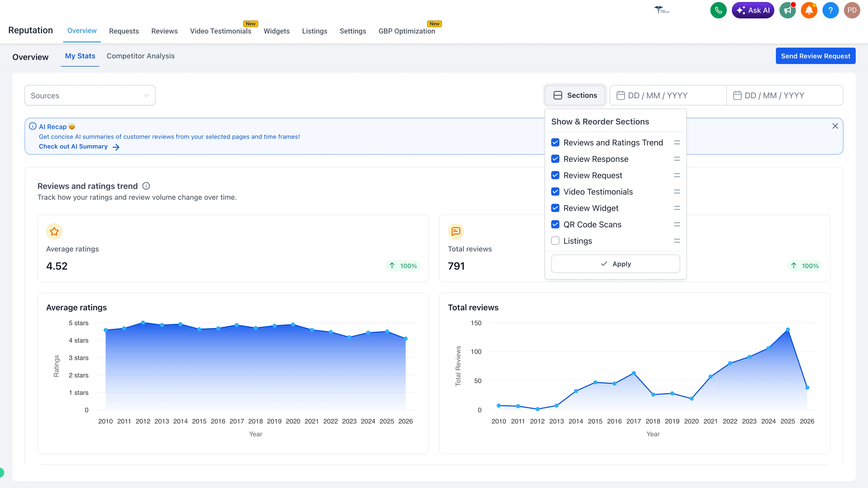The height and width of the screenshot is (488, 868).
Task: Open the GBP Optimization menu item
Action: [x=407, y=31]
